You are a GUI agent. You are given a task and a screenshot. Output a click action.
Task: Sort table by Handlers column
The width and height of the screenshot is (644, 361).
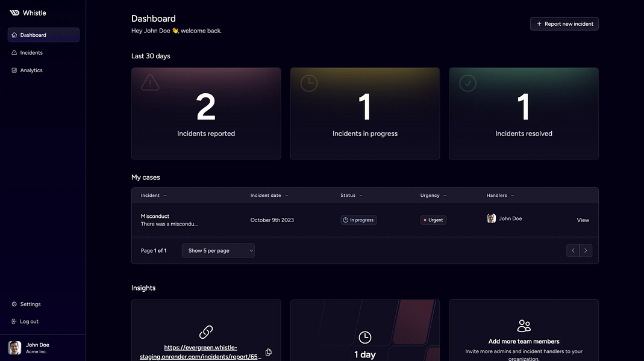500,196
